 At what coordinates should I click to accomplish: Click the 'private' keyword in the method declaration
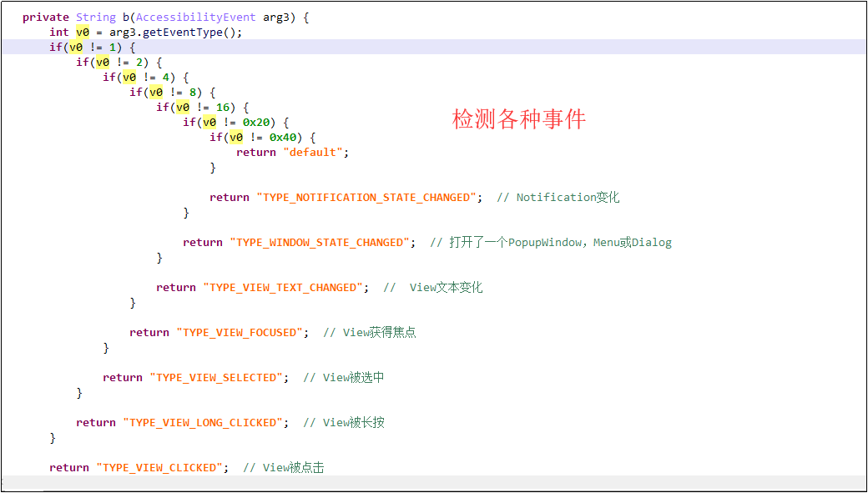(46, 18)
